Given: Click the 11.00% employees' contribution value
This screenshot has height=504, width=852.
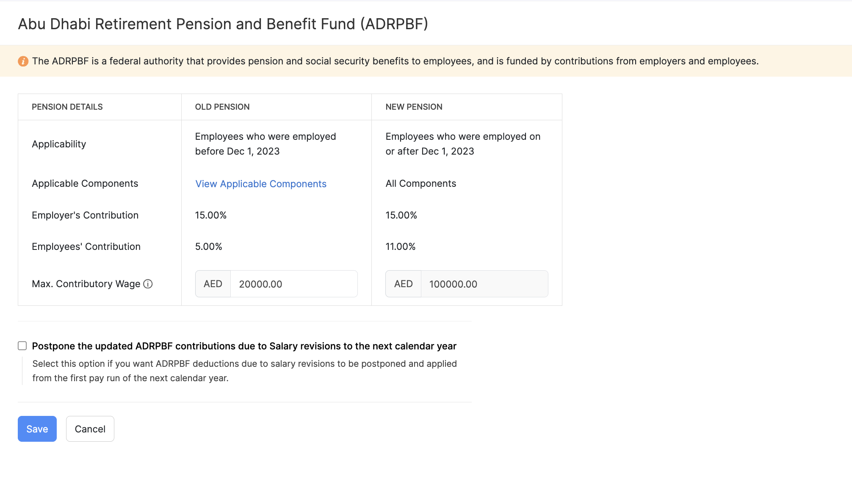Looking at the screenshot, I should click(x=400, y=246).
